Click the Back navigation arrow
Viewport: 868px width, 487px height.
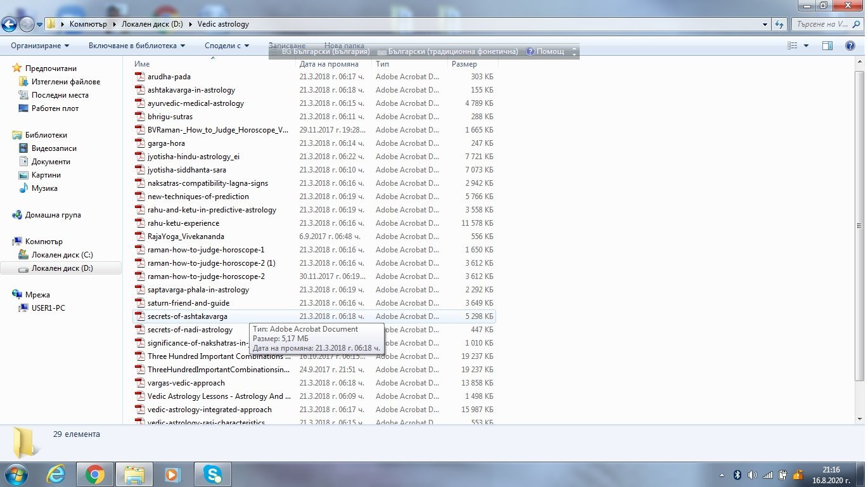pos(10,24)
